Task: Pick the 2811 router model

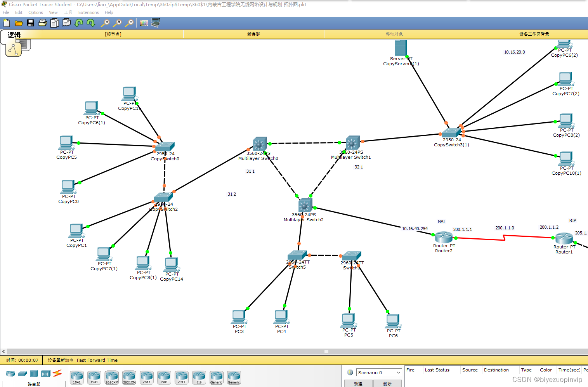Action: (x=147, y=377)
